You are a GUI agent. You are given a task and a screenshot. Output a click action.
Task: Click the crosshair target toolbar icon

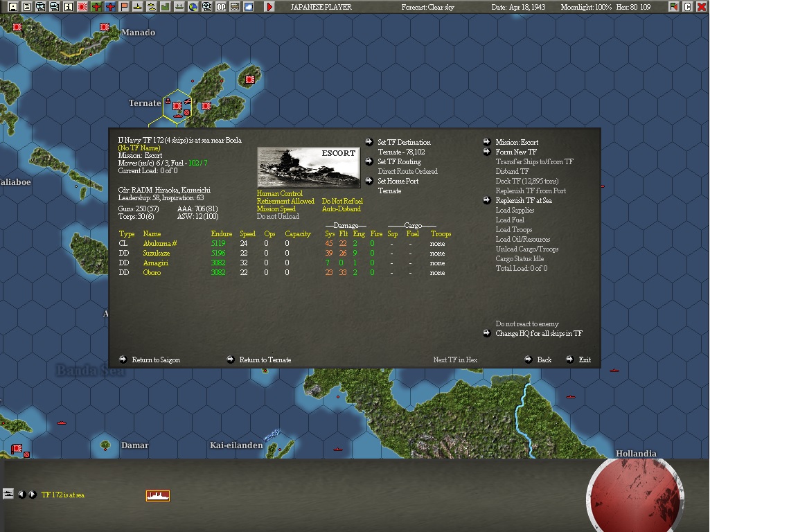tap(206, 7)
